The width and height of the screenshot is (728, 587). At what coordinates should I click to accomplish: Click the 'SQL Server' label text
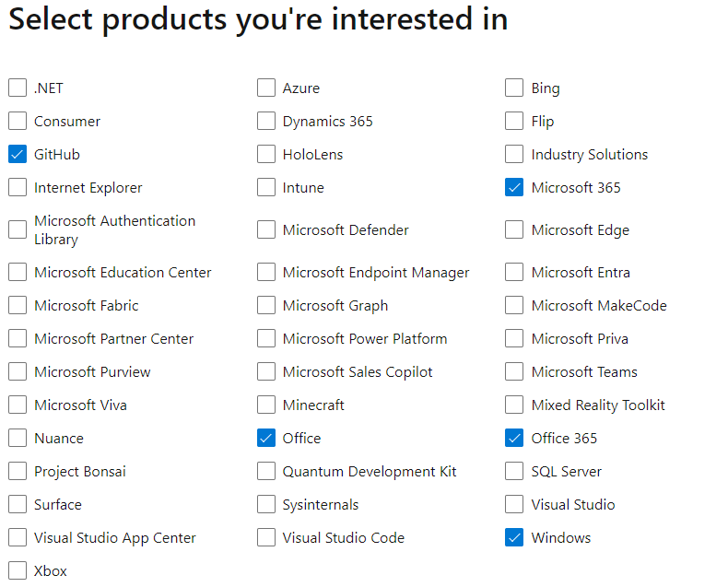pyautogui.click(x=566, y=472)
